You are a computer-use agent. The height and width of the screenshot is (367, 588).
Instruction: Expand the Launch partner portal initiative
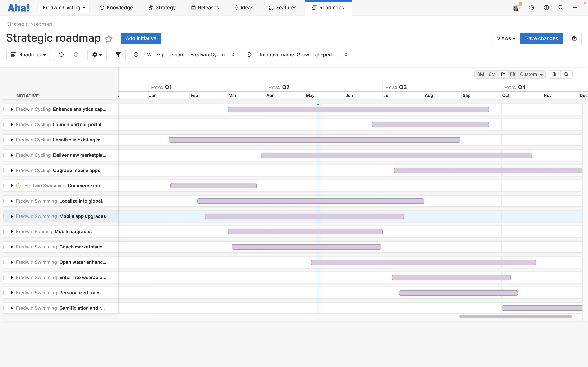coord(12,124)
